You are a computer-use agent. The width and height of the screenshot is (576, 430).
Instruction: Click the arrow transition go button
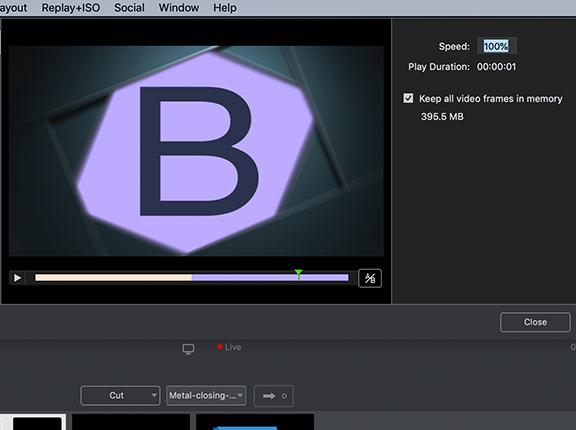click(274, 396)
